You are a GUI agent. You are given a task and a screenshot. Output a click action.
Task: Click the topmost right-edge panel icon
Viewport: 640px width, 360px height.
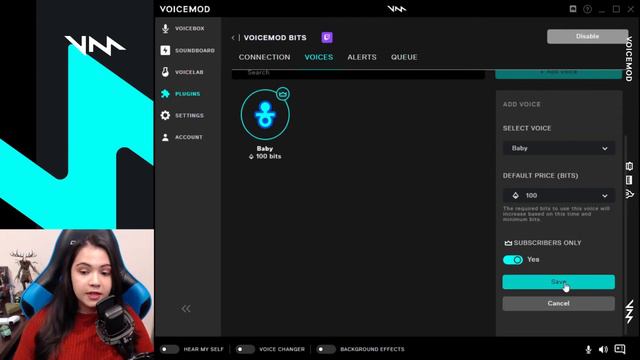(x=629, y=166)
